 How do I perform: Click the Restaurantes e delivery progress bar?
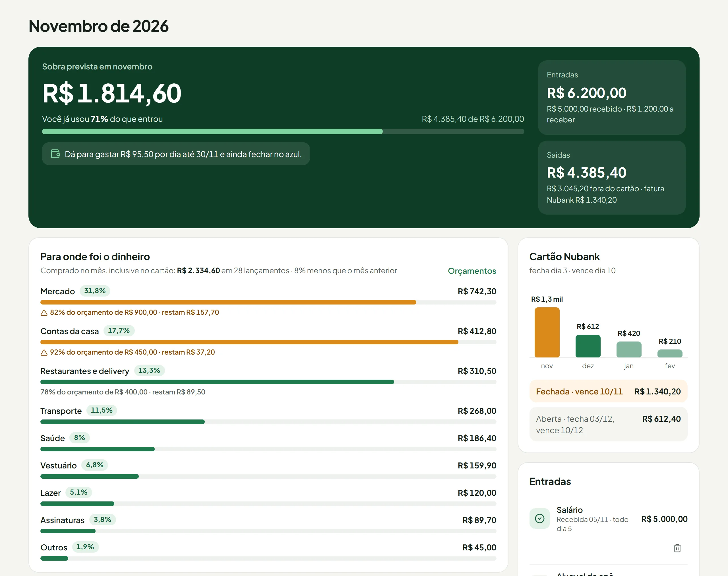coord(268,382)
